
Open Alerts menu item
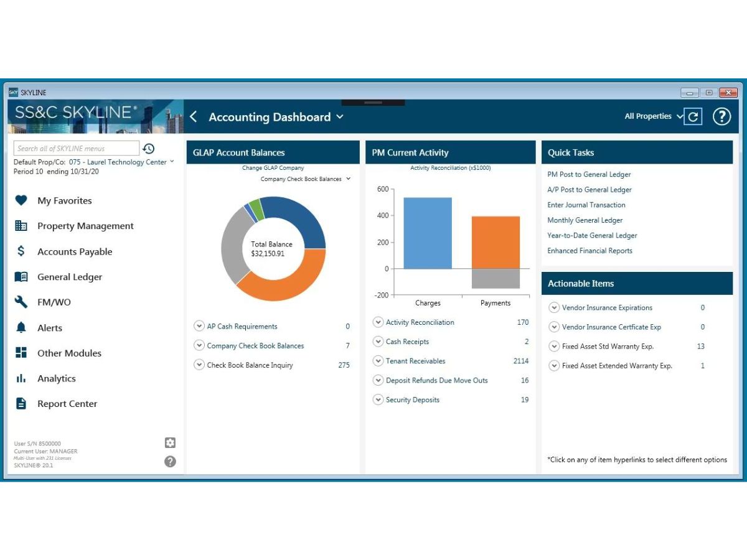50,328
